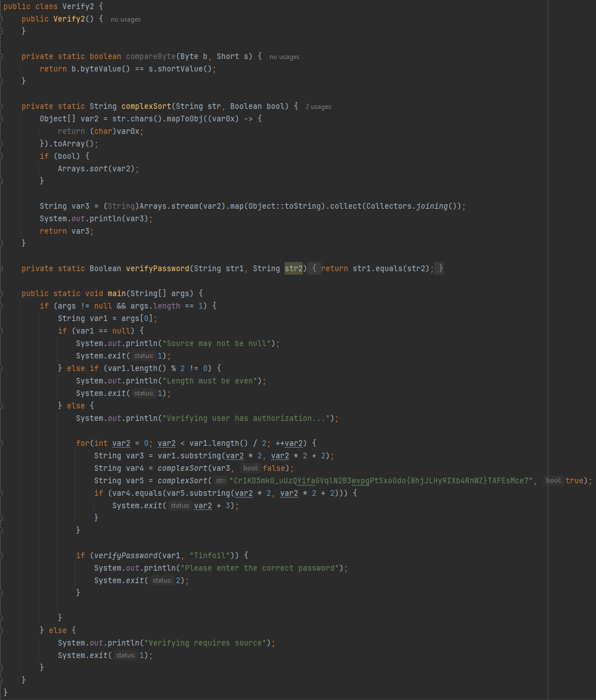This screenshot has width=596, height=700.
Task: Collapse the complexSort method fold marker
Action: pos(2,106)
